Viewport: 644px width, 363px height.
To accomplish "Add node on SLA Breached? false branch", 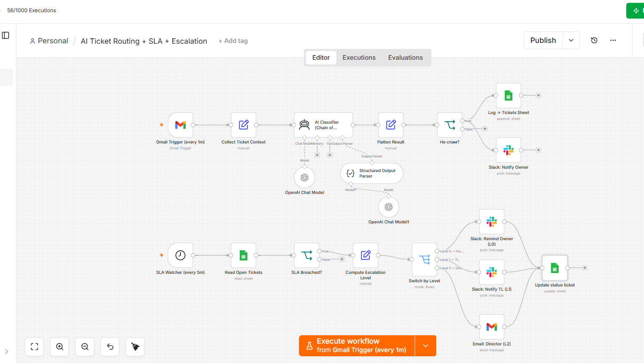I will [342, 260].
